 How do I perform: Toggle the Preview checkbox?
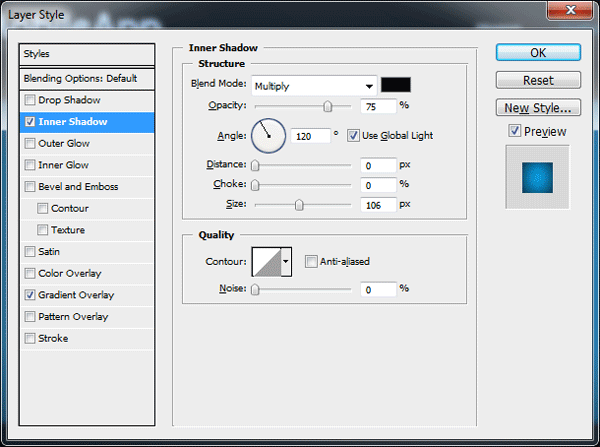[514, 131]
